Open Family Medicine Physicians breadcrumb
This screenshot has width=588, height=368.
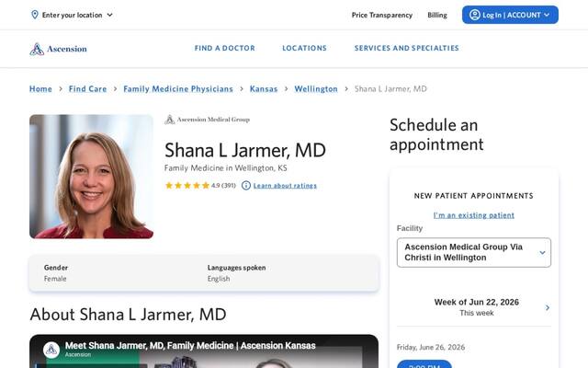[x=178, y=89]
